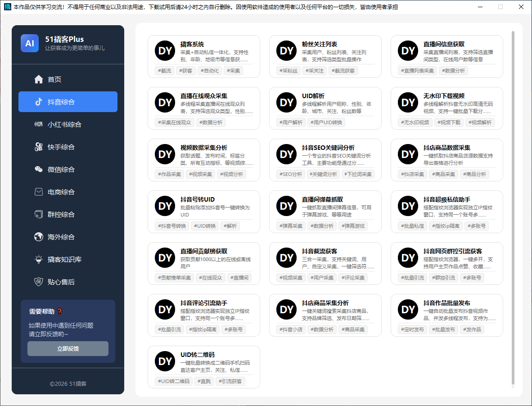This screenshot has width=532, height=406.
Task: Click the lightbulb icon for 撬客知识库
Action: [39, 259]
